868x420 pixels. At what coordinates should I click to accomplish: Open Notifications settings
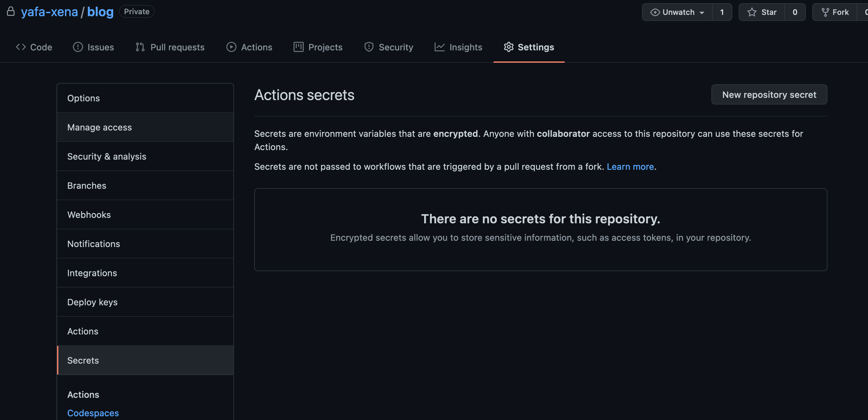pos(145,244)
